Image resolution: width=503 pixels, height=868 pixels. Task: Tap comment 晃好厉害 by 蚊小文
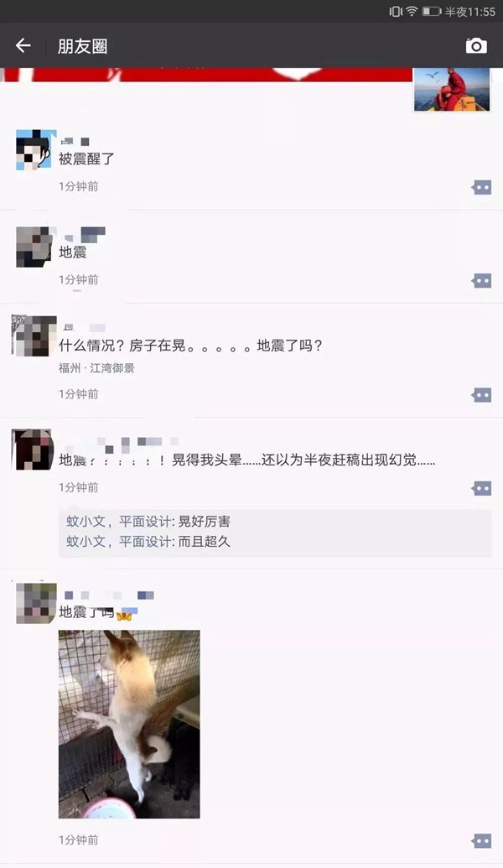pos(148,522)
